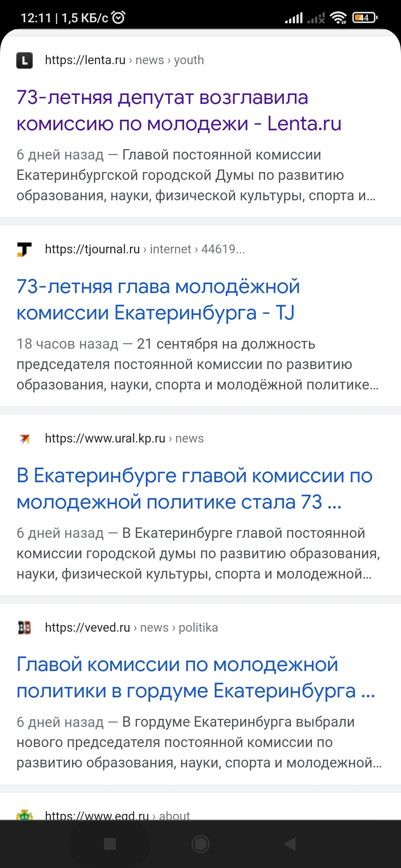The height and width of the screenshot is (868, 401).
Task: Tap the TJournal favicon icon
Action: (25, 249)
